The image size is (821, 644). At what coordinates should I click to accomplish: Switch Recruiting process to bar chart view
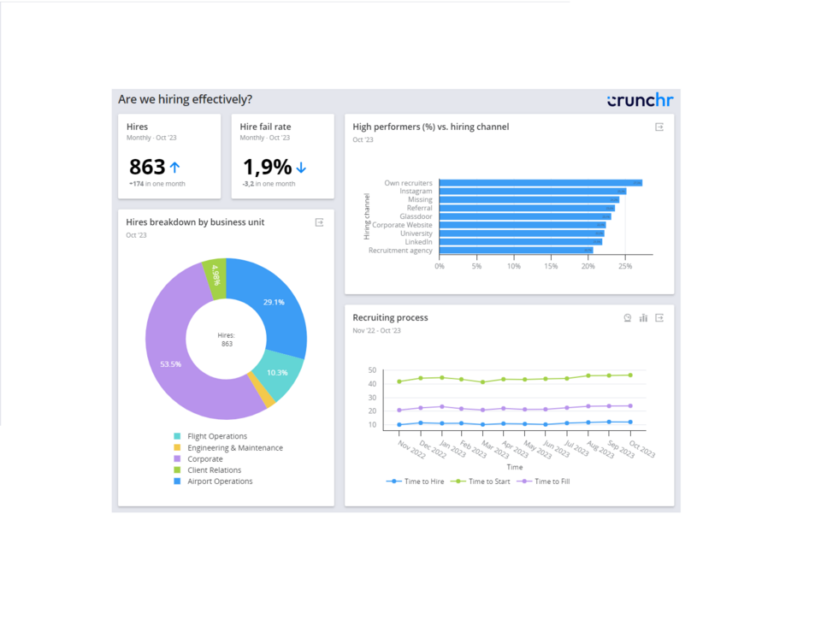643,317
